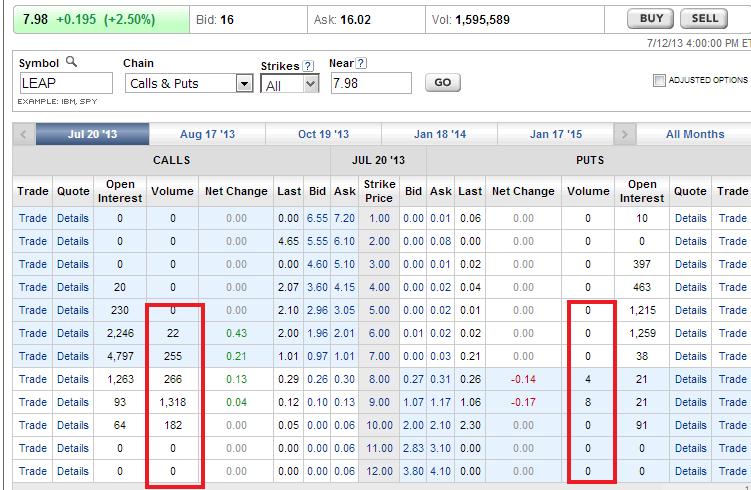Expand the Strikes All dropdown

click(x=309, y=85)
